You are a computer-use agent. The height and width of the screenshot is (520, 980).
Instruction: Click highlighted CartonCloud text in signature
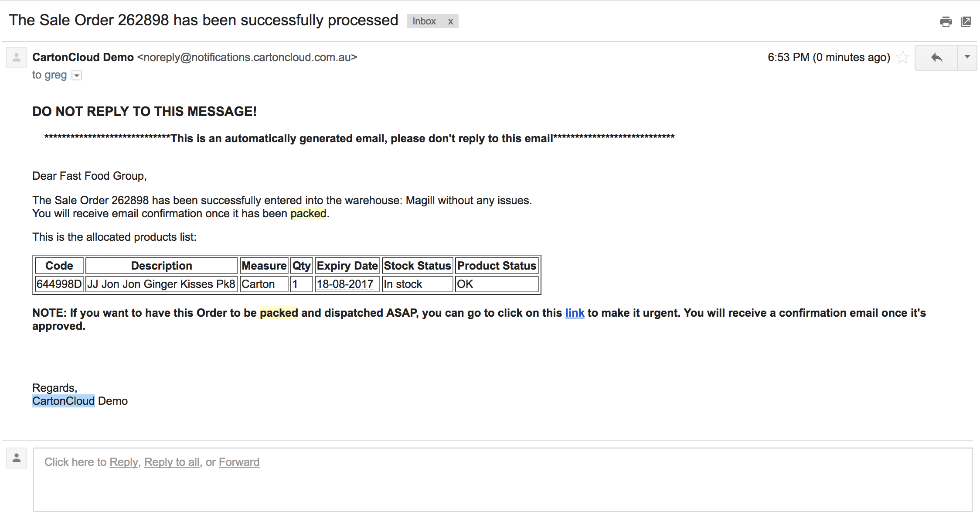click(x=64, y=401)
